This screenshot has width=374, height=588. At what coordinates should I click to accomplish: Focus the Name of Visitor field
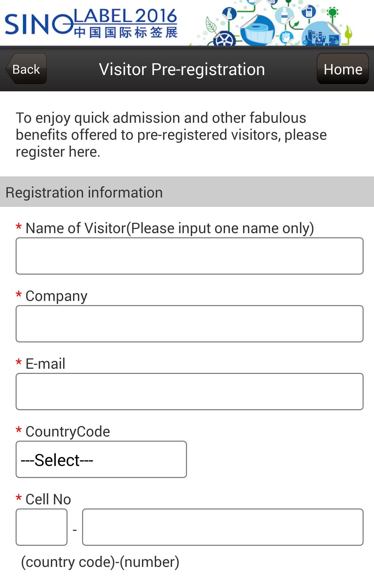click(189, 256)
